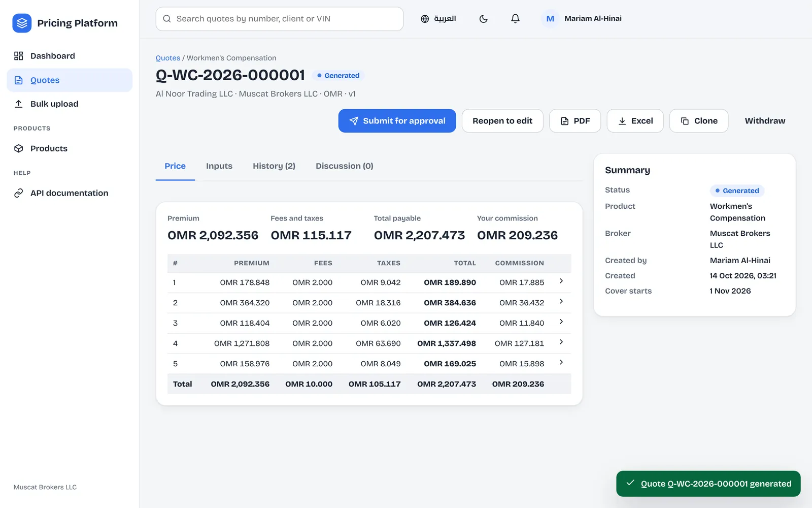Clone this quote
Screen dimensions: 812x508
click(x=699, y=121)
